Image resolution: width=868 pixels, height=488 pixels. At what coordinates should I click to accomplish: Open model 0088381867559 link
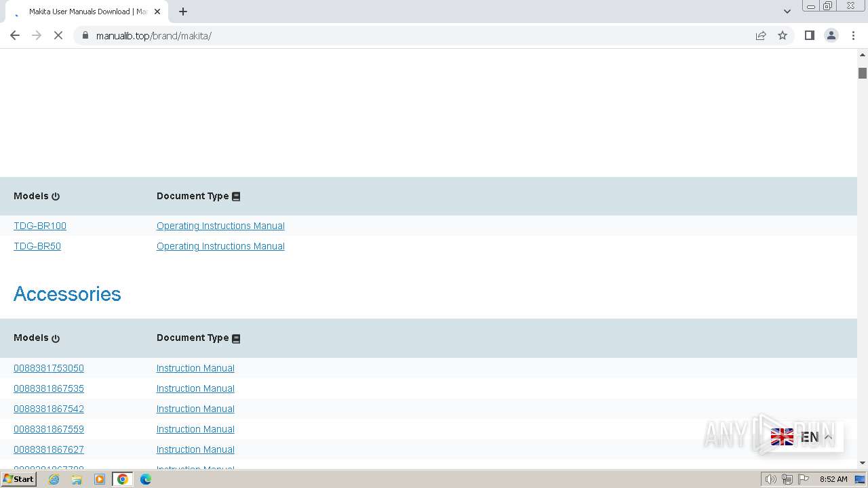[x=49, y=429]
